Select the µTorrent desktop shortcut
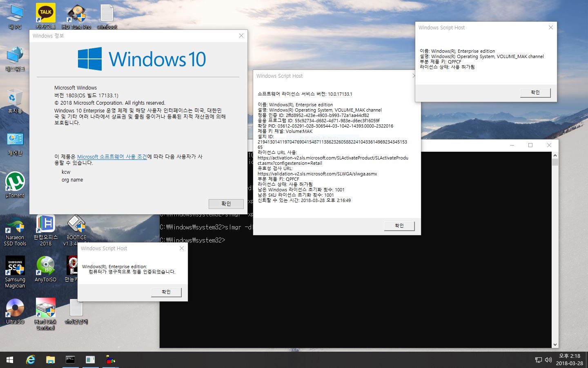This screenshot has width=588, height=368. pos(15,185)
